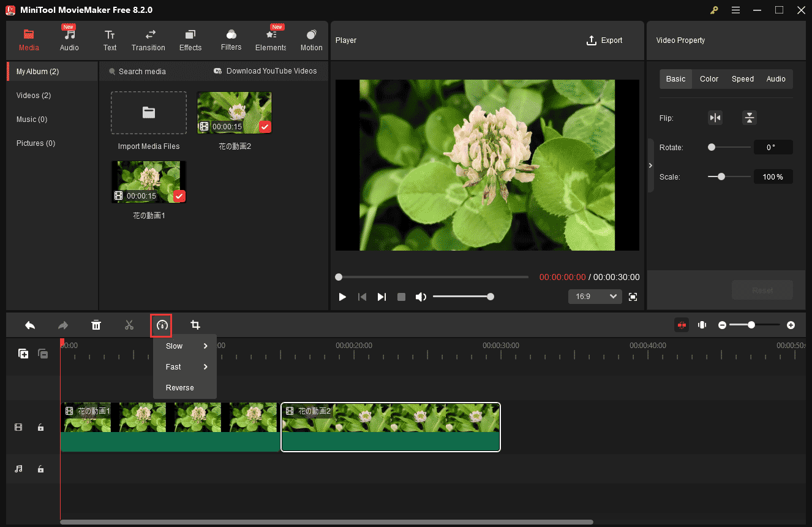The height and width of the screenshot is (527, 812).
Task: Delete the selected clip with trash icon
Action: [96, 325]
